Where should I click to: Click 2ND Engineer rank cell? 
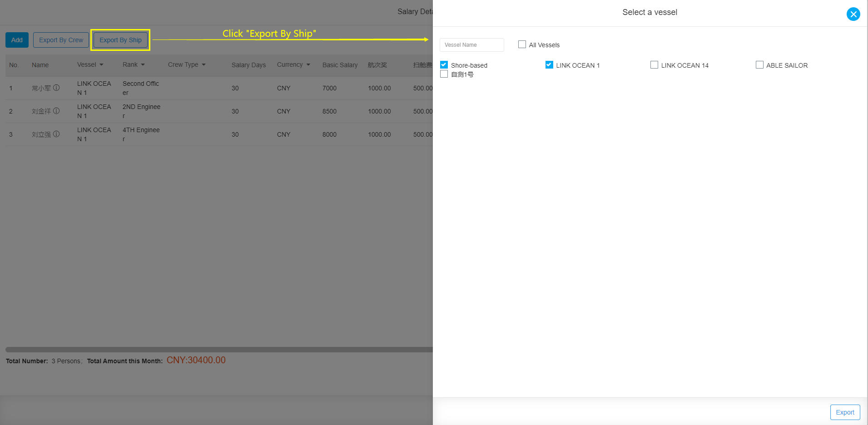pyautogui.click(x=141, y=111)
